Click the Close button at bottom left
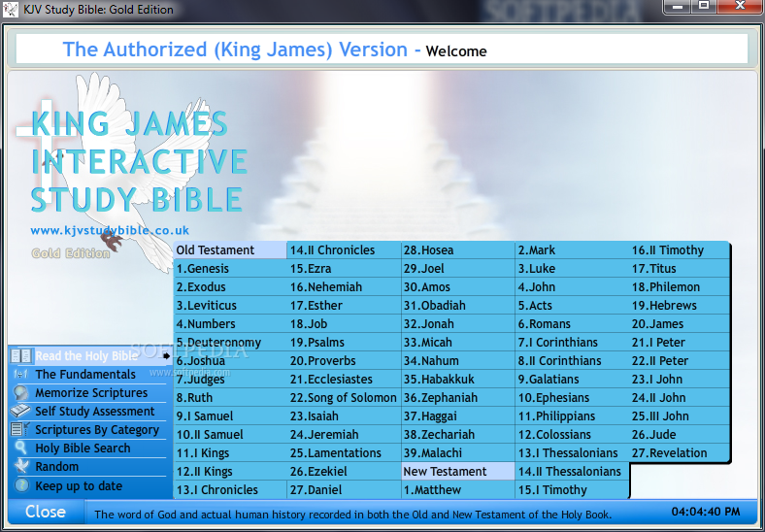 (46, 512)
